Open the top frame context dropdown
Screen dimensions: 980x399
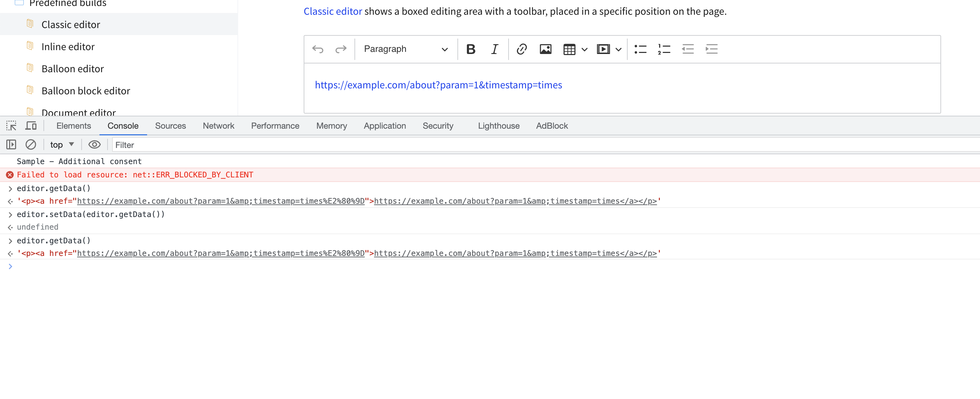tap(61, 144)
